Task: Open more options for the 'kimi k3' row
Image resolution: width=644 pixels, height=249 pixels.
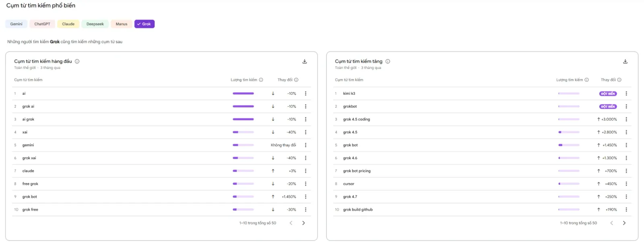Action: pyautogui.click(x=626, y=93)
